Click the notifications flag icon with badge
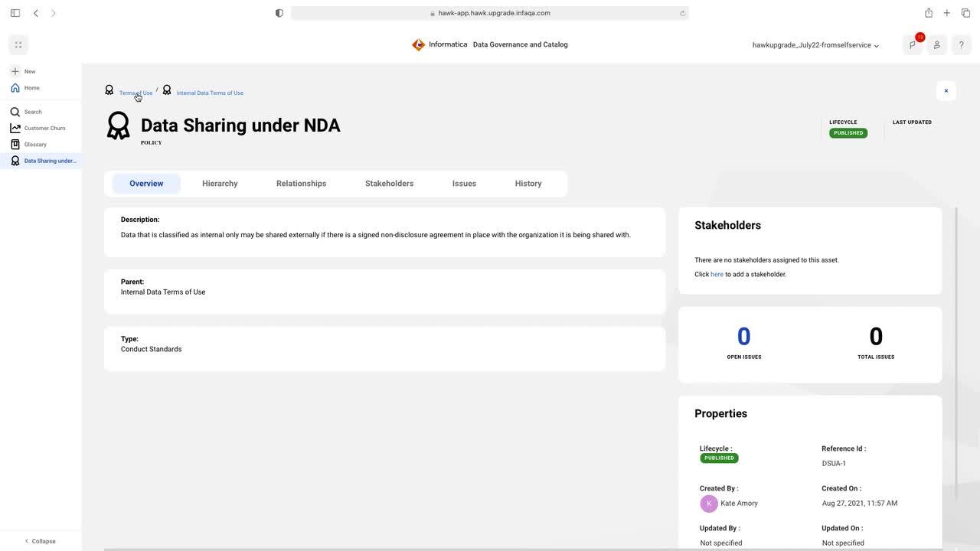The width and height of the screenshot is (980, 551). 913,45
